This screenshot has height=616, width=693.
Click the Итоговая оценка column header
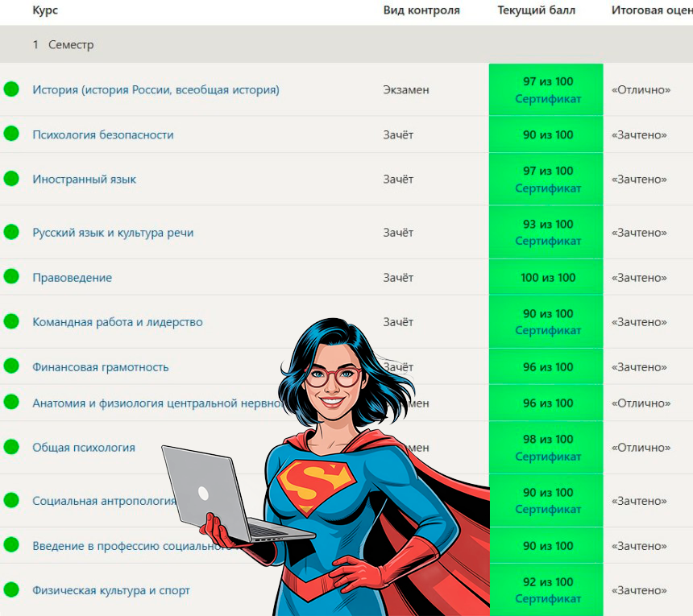[x=652, y=10]
